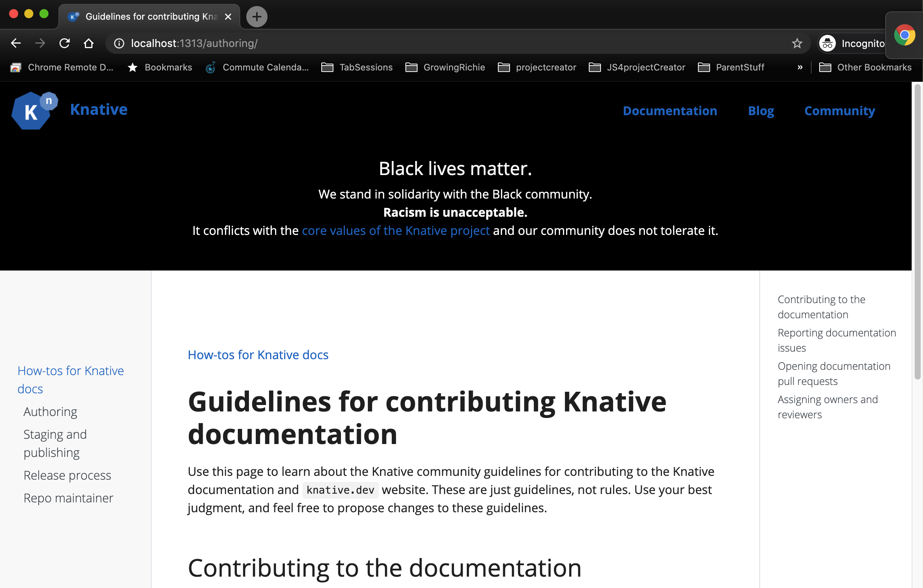Jump to Contributing to the documentation section
The height and width of the screenshot is (588, 923).
point(821,307)
